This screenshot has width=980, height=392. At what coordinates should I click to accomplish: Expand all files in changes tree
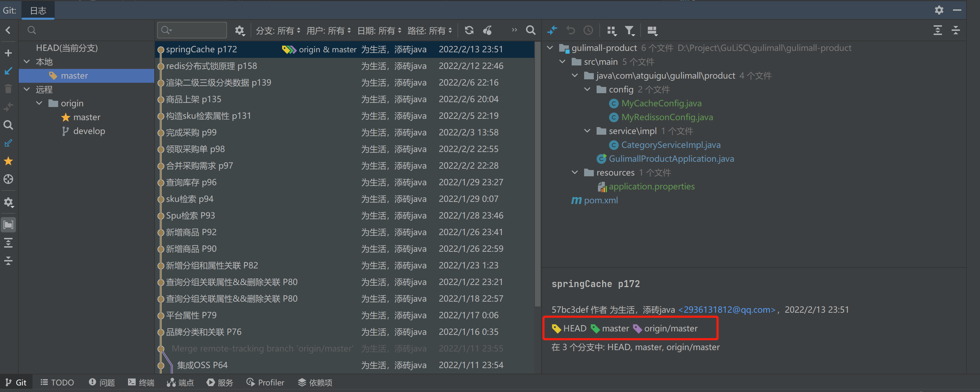[938, 30]
